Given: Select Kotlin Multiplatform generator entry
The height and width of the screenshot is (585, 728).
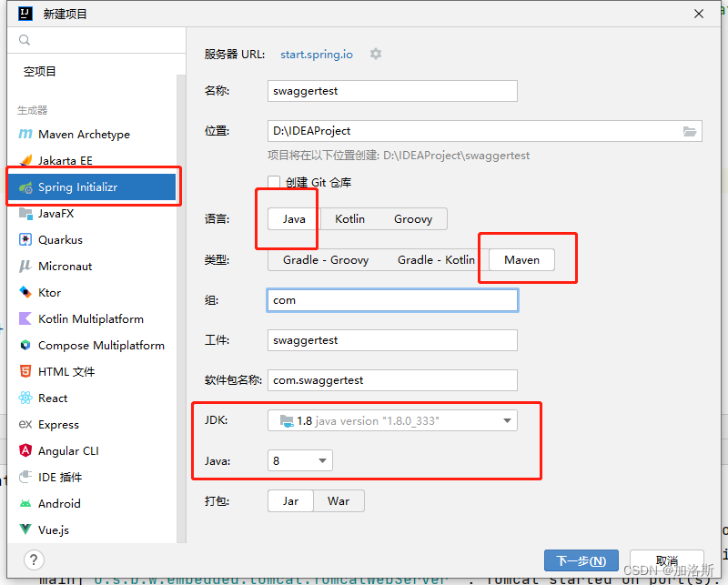Looking at the screenshot, I should tap(92, 319).
